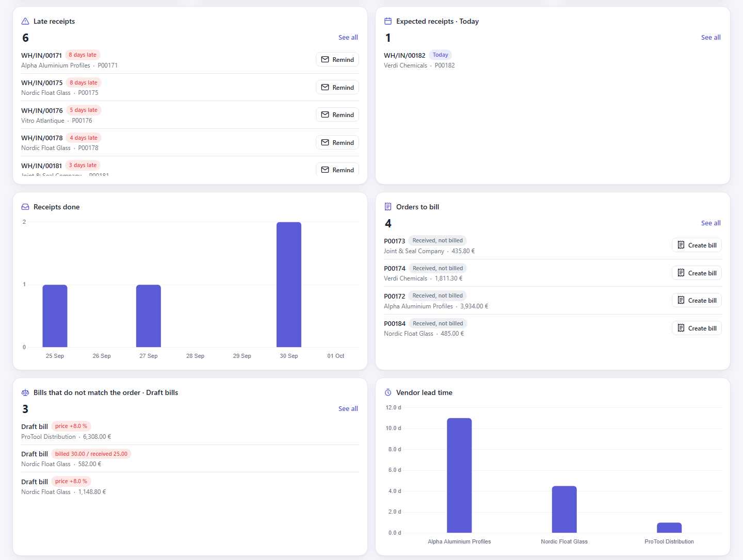Screen dimensions: 743x560
Task: Click the Alpha Aluminium Profiles lead time bar
Action: point(459,475)
